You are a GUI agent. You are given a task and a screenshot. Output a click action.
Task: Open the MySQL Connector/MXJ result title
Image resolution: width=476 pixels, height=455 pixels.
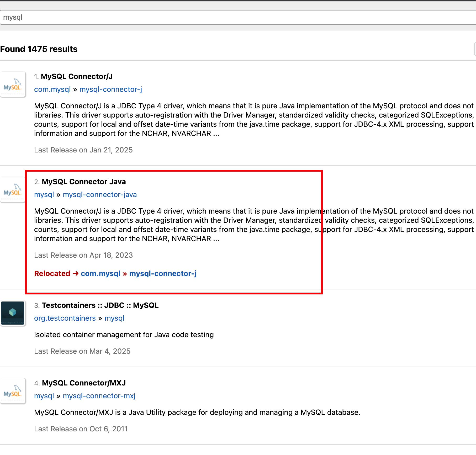coord(84,383)
